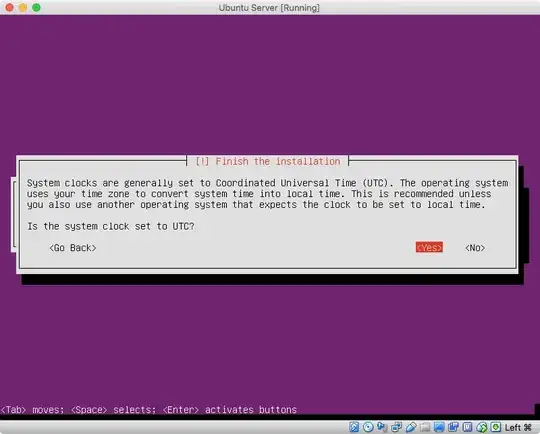Click the Finish the installation dialog title

click(268, 161)
